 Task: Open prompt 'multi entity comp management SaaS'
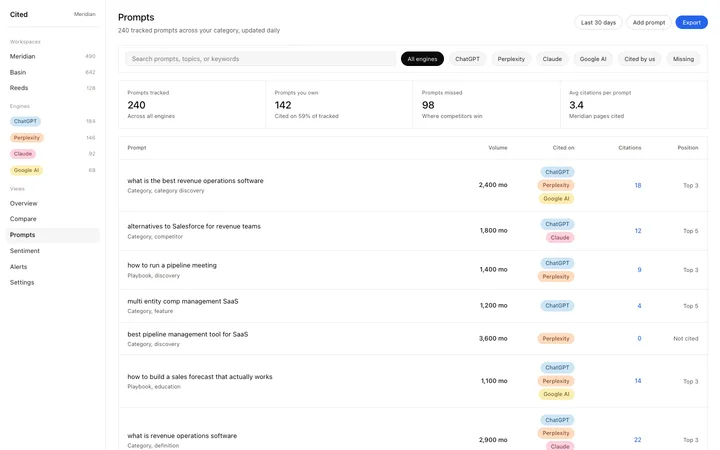(x=183, y=302)
